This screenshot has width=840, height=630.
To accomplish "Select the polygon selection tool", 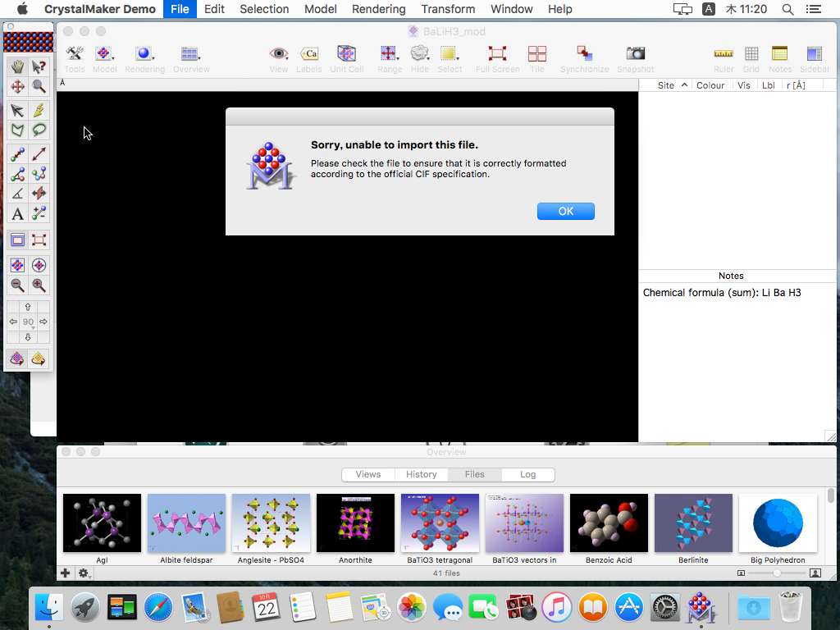I will (18, 130).
